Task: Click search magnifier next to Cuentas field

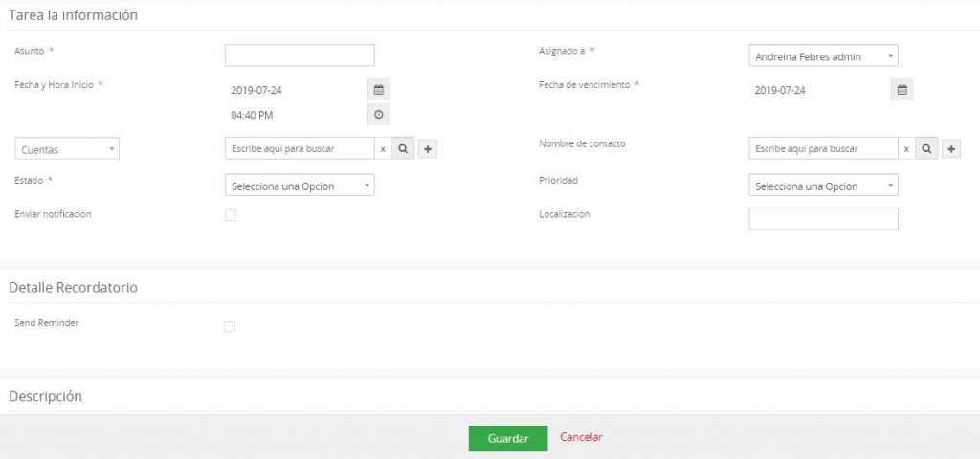Action: tap(403, 149)
